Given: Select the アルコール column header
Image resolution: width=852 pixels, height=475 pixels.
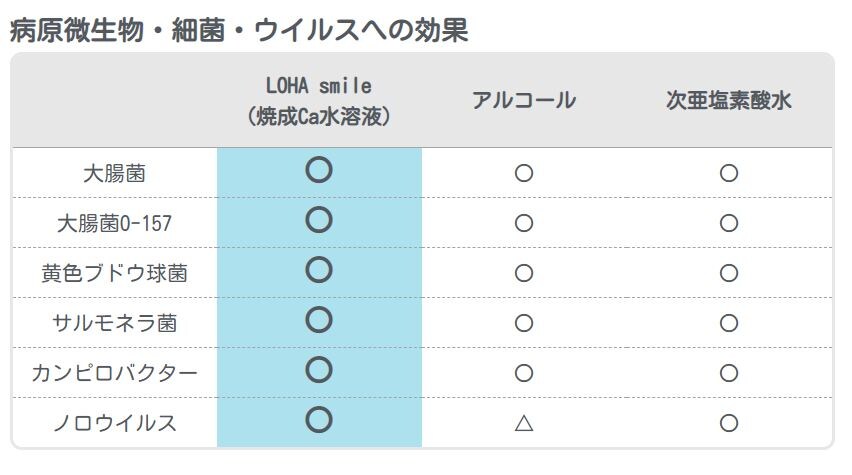Looking at the screenshot, I should click(x=524, y=101).
